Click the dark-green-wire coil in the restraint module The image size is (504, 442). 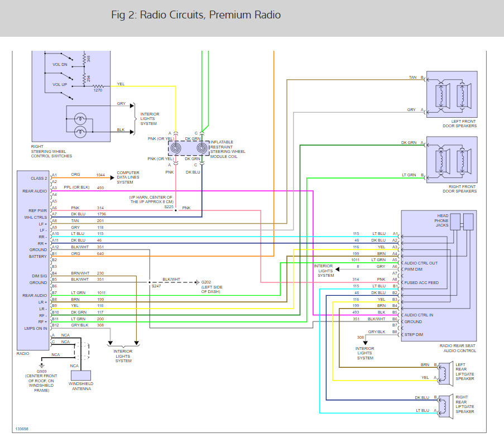(201, 148)
